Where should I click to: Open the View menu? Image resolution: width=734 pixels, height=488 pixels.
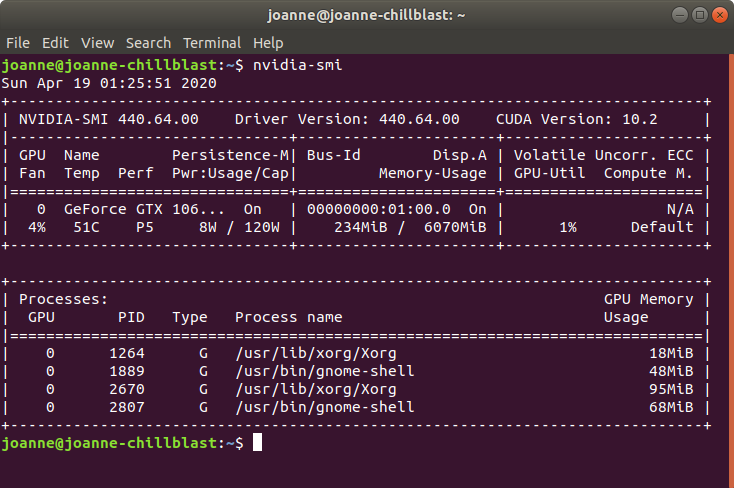pos(97,43)
